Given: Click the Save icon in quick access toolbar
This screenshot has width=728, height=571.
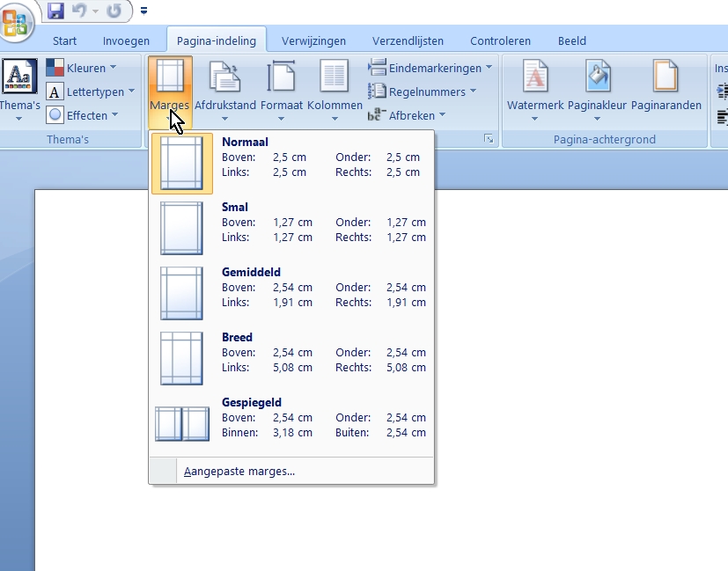Looking at the screenshot, I should 56,11.
